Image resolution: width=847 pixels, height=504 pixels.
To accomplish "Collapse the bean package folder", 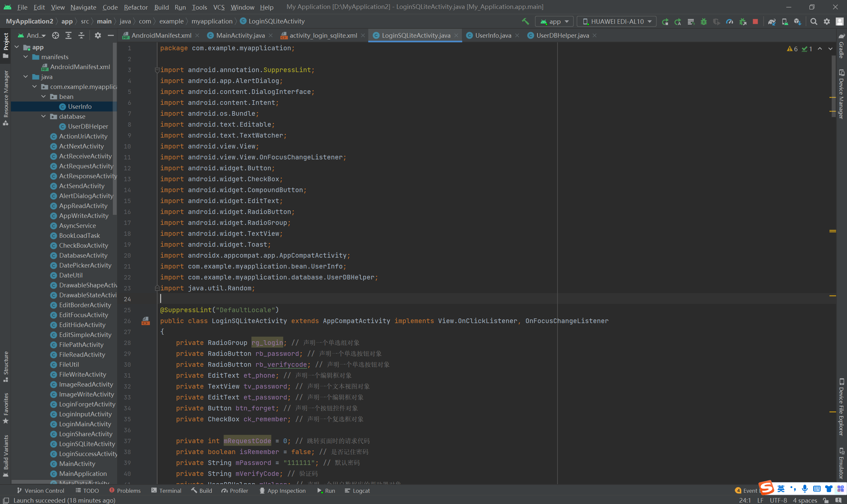I will 43,97.
